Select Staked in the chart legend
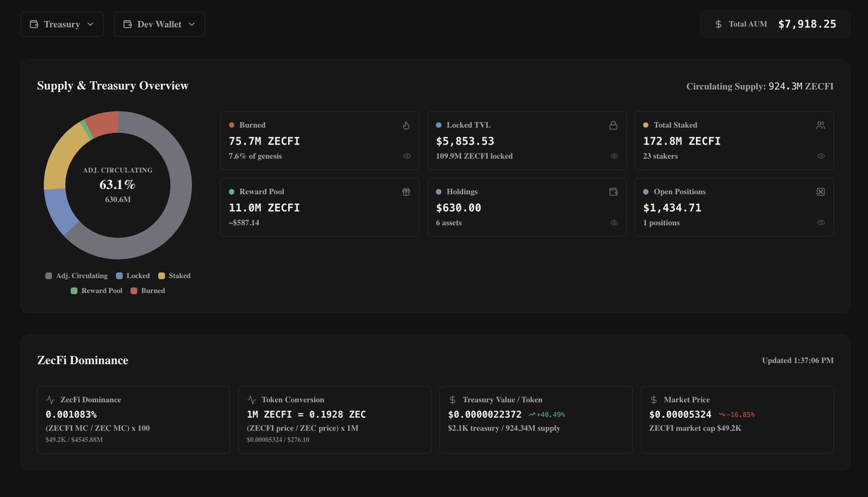The height and width of the screenshot is (497, 868). (174, 276)
